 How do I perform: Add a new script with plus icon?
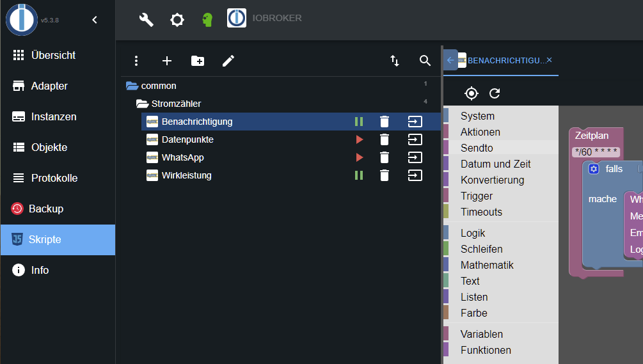click(167, 61)
